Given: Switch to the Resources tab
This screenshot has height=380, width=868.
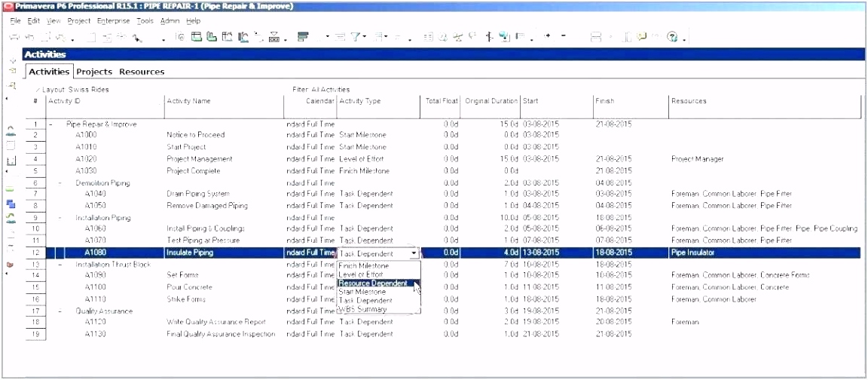Looking at the screenshot, I should tap(142, 72).
